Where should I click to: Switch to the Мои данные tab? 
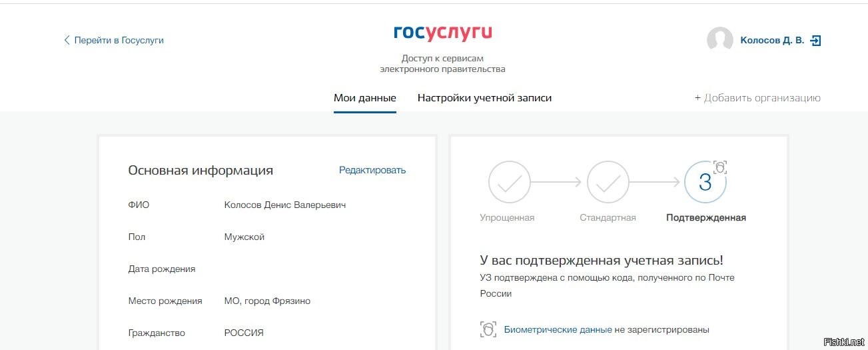pyautogui.click(x=365, y=98)
